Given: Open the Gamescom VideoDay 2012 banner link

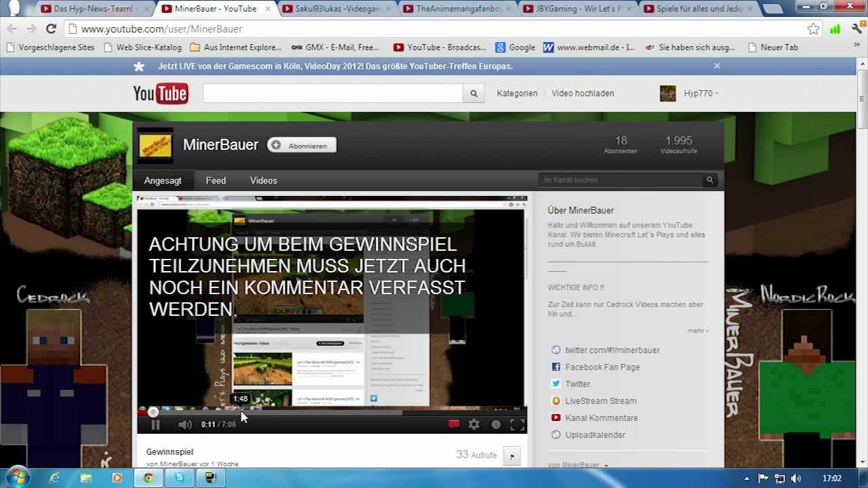Looking at the screenshot, I should coord(335,66).
